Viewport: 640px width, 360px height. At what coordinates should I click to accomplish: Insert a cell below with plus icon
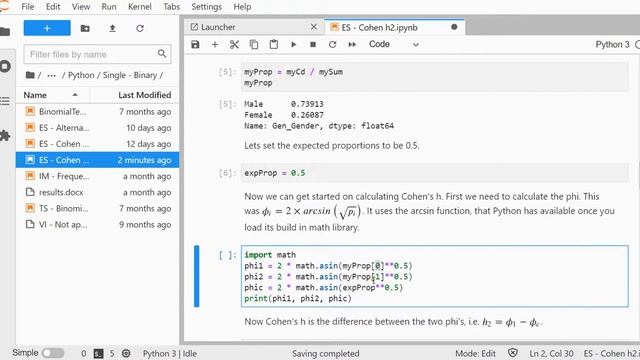[215, 44]
